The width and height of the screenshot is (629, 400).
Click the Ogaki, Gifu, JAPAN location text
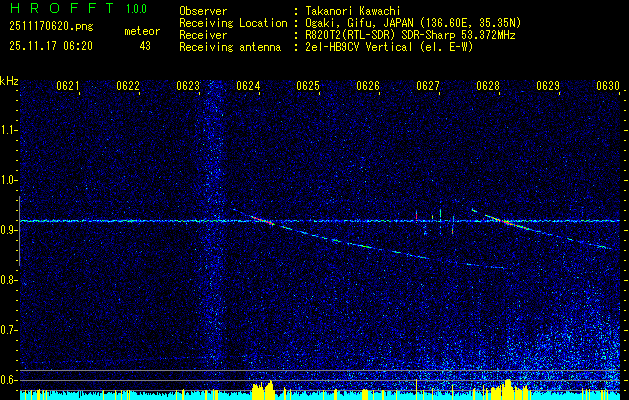pyautogui.click(x=413, y=23)
